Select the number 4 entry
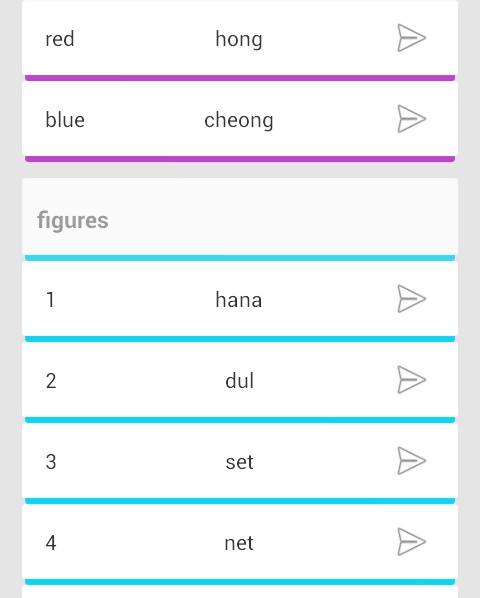Image resolution: width=480 pixels, height=598 pixels. tap(51, 543)
